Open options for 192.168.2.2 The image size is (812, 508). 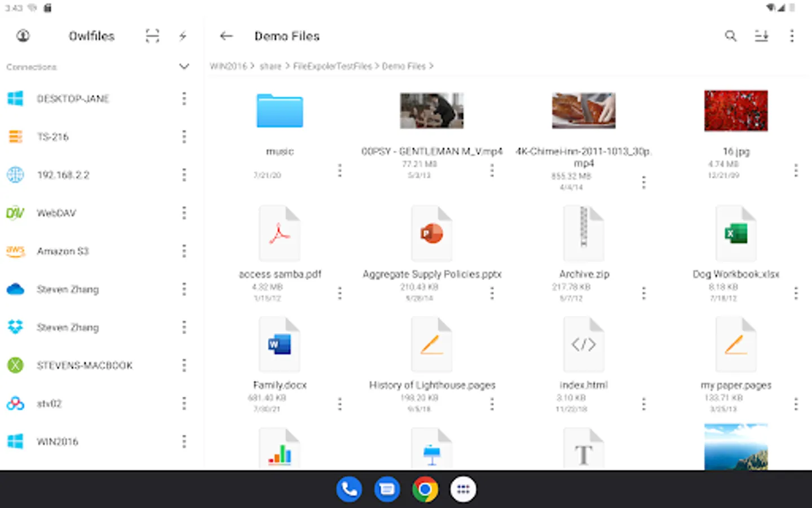pyautogui.click(x=184, y=175)
